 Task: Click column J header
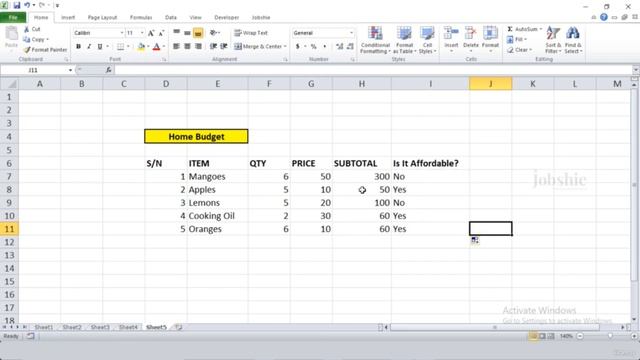click(490, 84)
